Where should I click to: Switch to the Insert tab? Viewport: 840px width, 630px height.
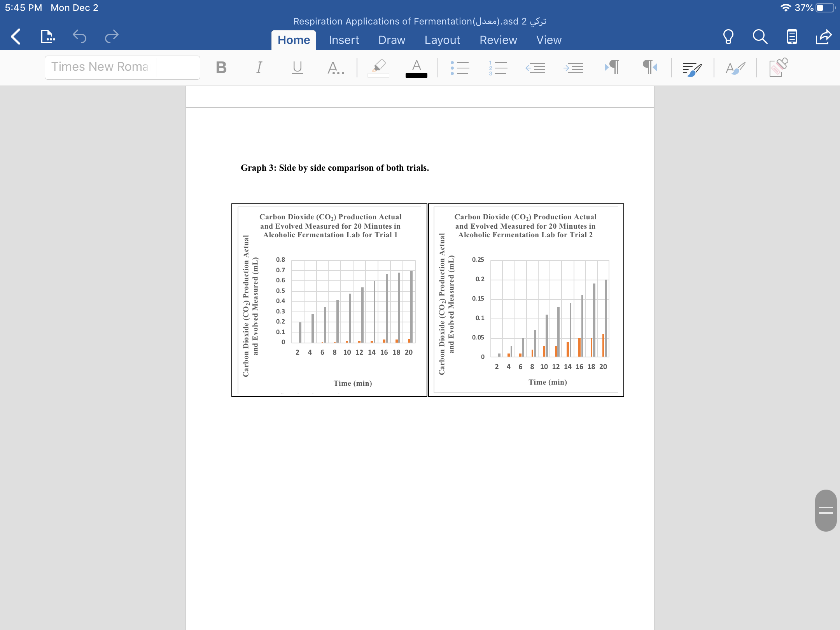coord(344,40)
